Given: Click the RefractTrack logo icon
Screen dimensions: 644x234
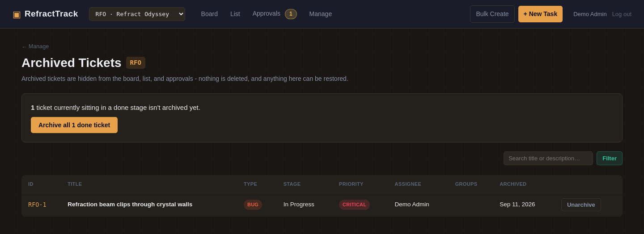Looking at the screenshot, I should 17,14.
